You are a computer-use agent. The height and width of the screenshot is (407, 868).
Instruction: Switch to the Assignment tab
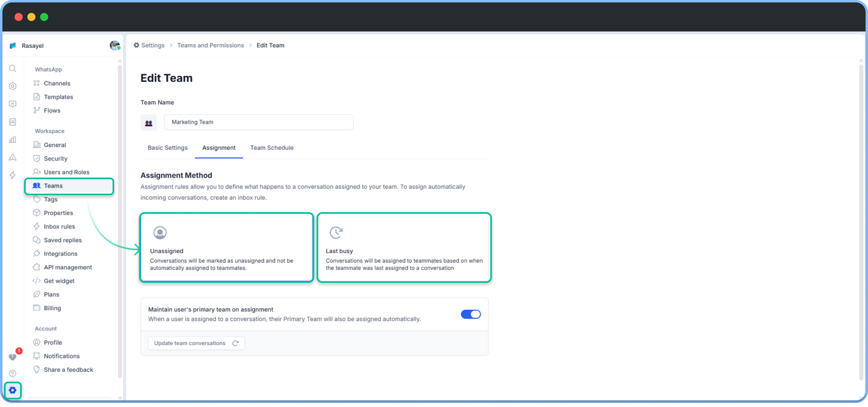[x=219, y=148]
